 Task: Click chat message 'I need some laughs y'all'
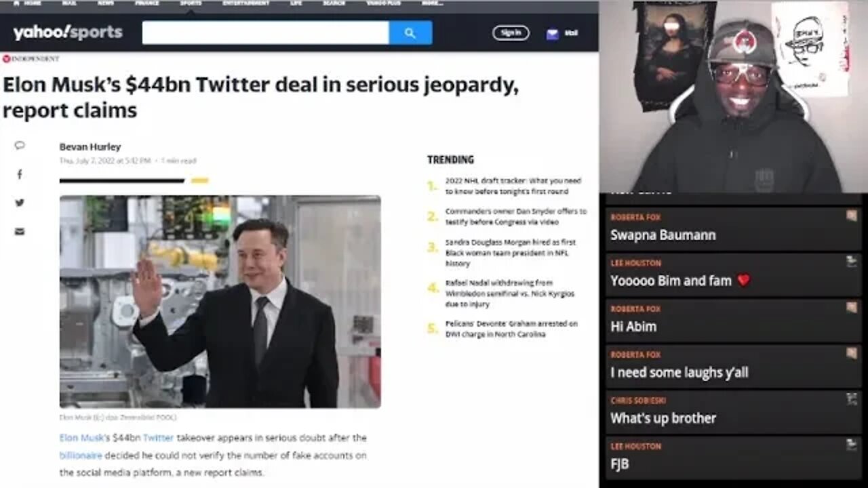679,372
